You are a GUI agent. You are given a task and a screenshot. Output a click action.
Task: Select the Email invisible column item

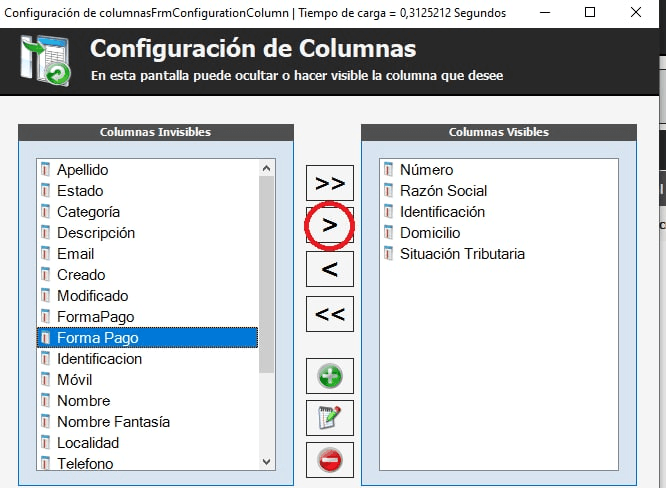75,254
